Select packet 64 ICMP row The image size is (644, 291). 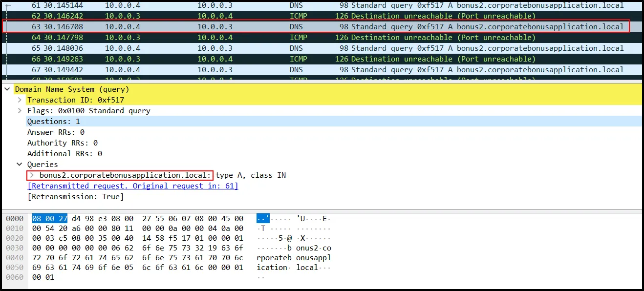(313, 38)
